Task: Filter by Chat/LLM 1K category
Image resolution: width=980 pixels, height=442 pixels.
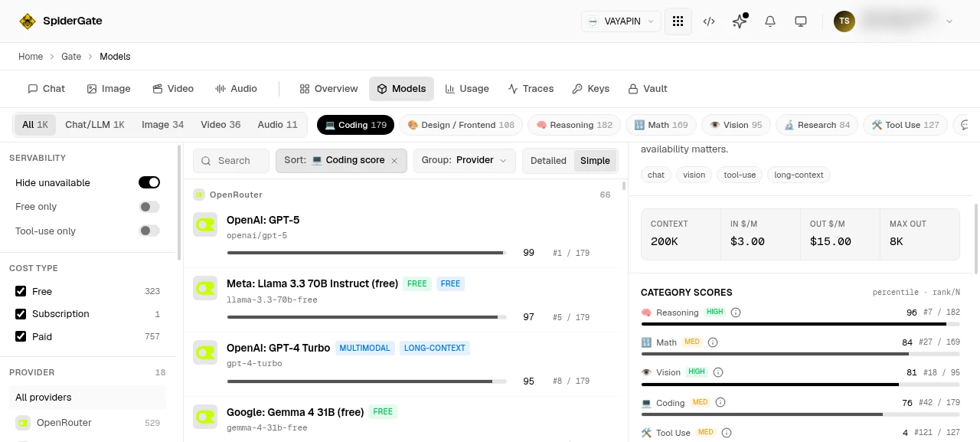Action: click(x=95, y=125)
